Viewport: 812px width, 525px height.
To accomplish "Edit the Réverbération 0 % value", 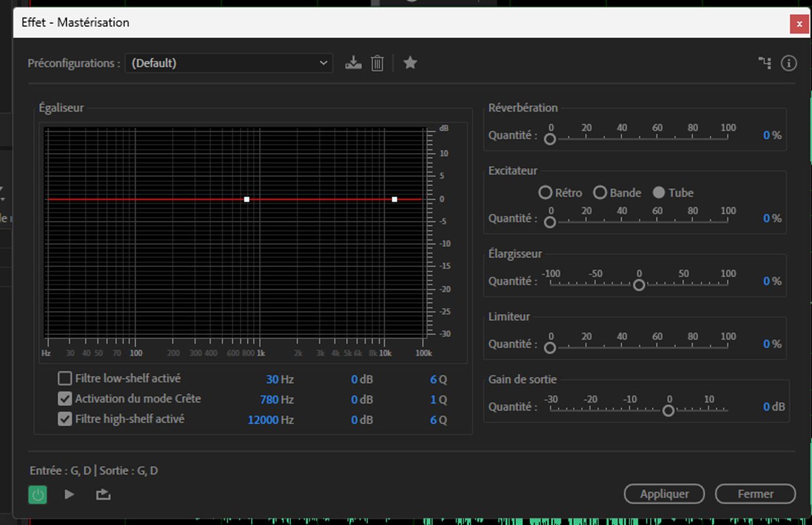I will (766, 135).
